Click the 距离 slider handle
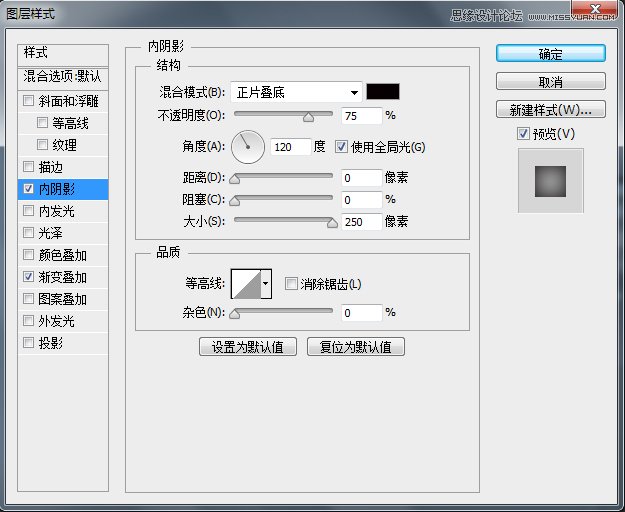The image size is (625, 512). click(235, 179)
